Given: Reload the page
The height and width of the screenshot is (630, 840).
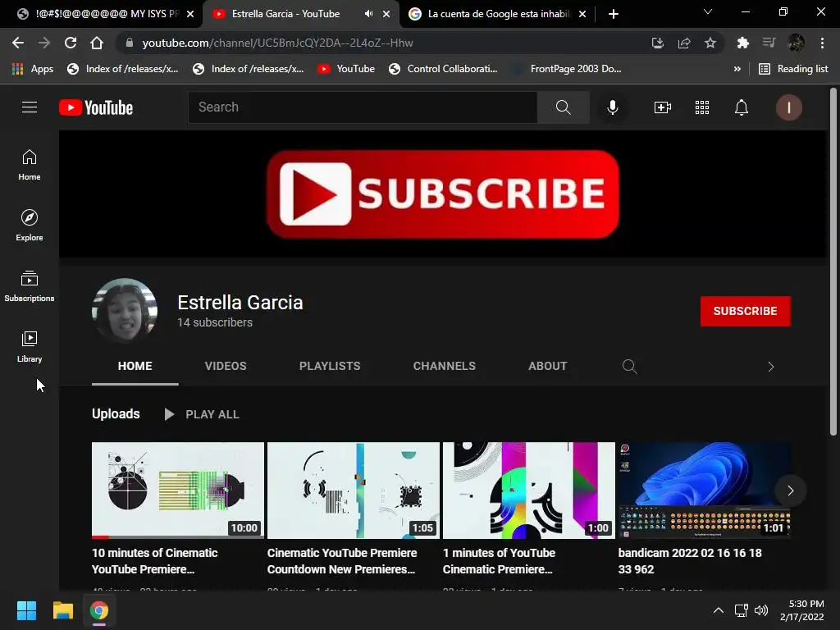Looking at the screenshot, I should (71, 43).
